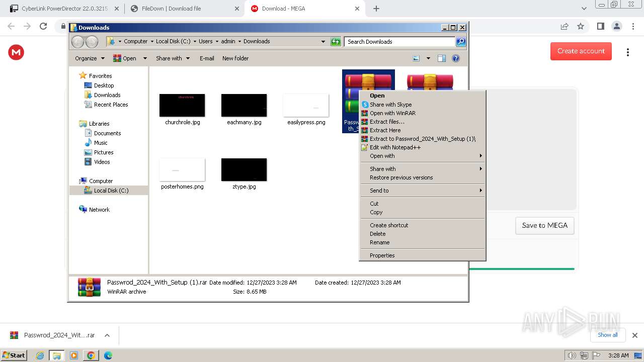Viewport: 644px width, 362px height.
Task: Open the MEGA logo in browser page
Action: click(16, 52)
